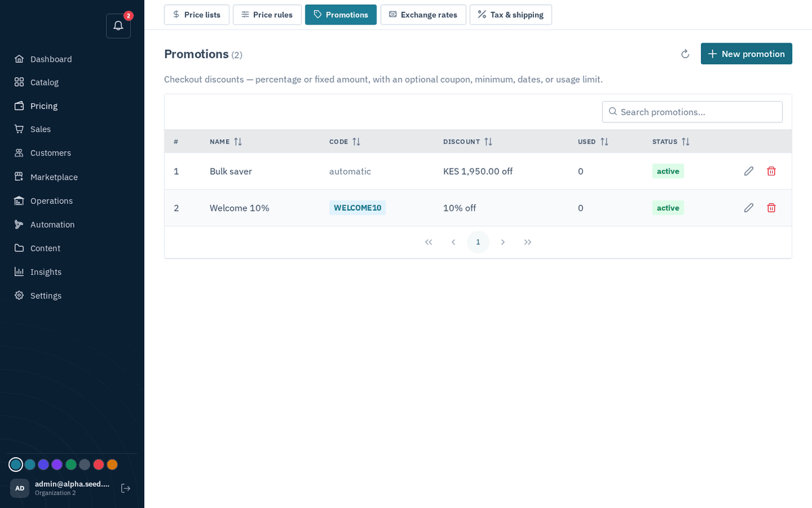
Task: Go to previous page arrow
Action: pos(453,242)
